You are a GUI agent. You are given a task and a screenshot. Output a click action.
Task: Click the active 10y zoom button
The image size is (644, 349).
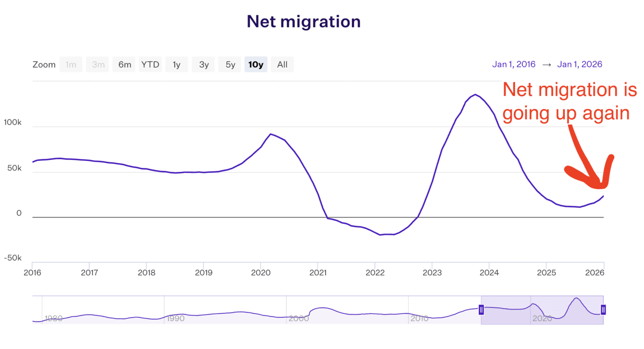click(256, 64)
